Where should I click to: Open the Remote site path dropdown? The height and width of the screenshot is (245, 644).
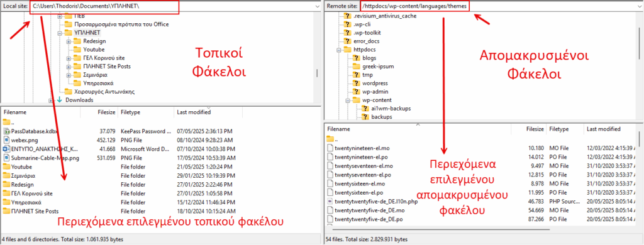(x=640, y=6)
